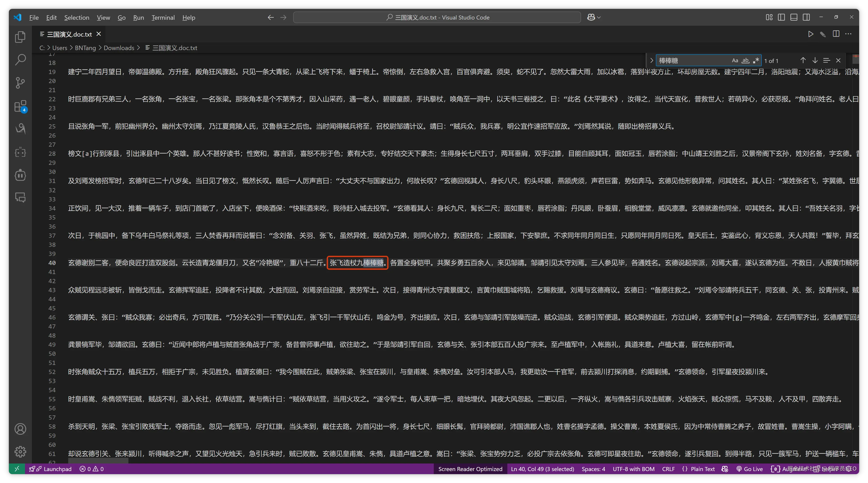Open the Terminal menu
The image size is (868, 483).
click(163, 18)
